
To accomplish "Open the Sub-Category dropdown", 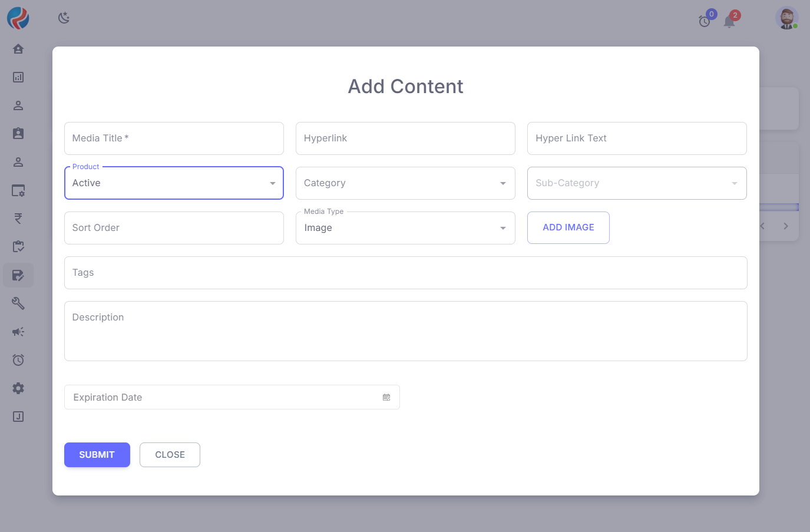I will 637,183.
